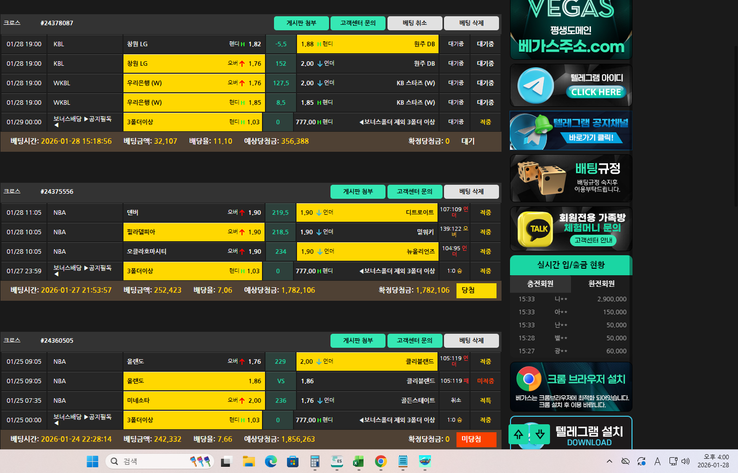Select the 충전회원 tab header
Viewport: 738px width, 473px height.
(540, 283)
